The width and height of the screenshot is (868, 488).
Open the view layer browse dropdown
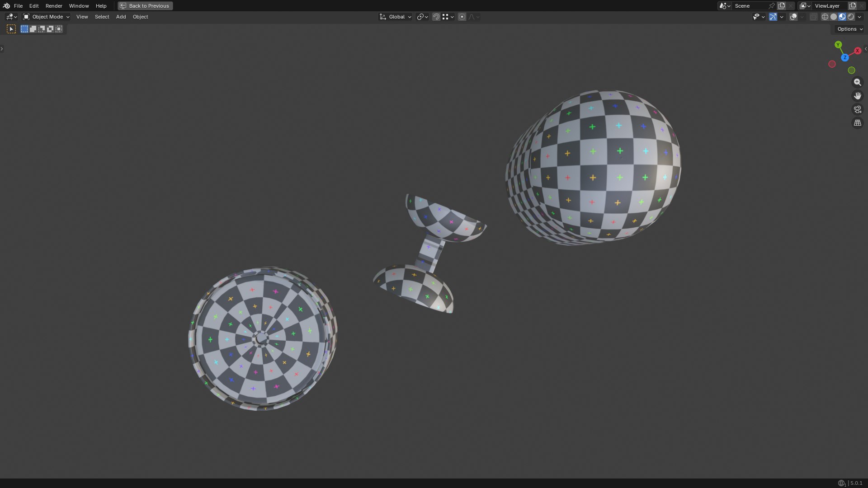point(805,6)
